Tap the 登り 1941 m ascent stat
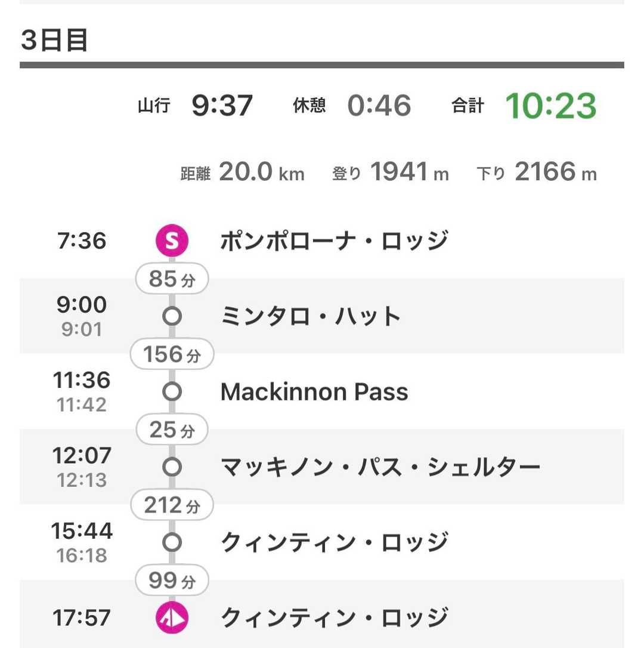The height and width of the screenshot is (648, 644). click(391, 173)
